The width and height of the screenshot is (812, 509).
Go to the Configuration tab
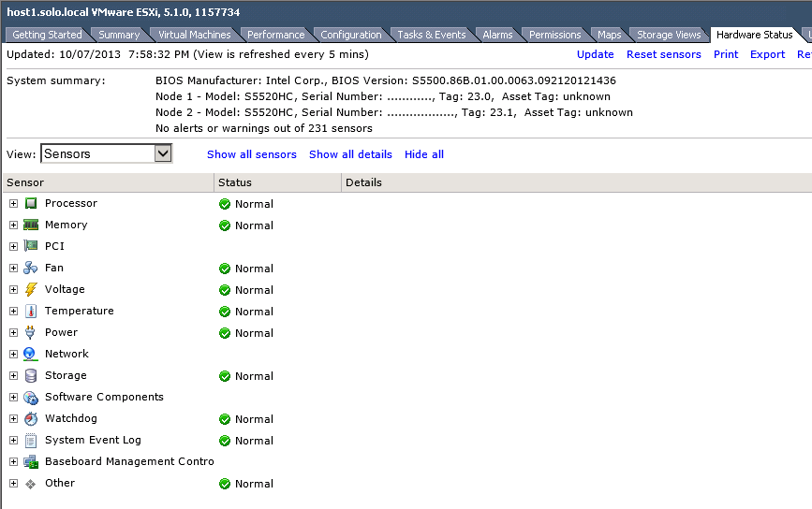(350, 35)
